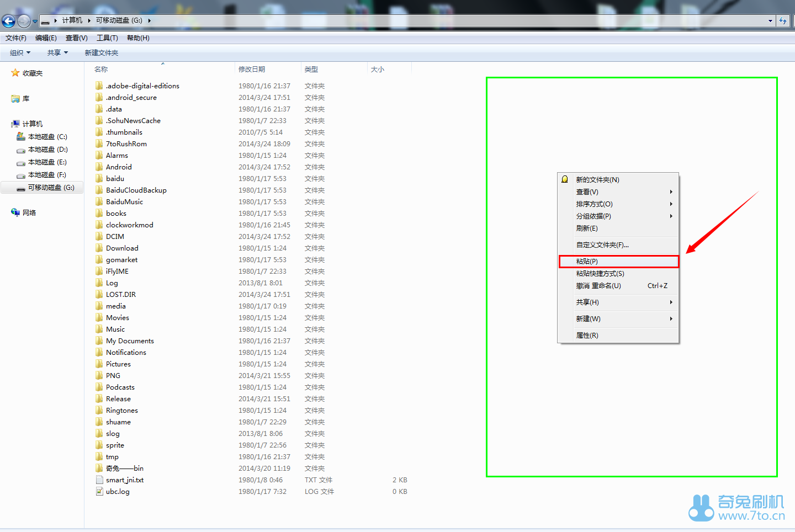This screenshot has width=795, height=532.
Task: Sort files by the 修改日期 column header
Action: click(252, 70)
